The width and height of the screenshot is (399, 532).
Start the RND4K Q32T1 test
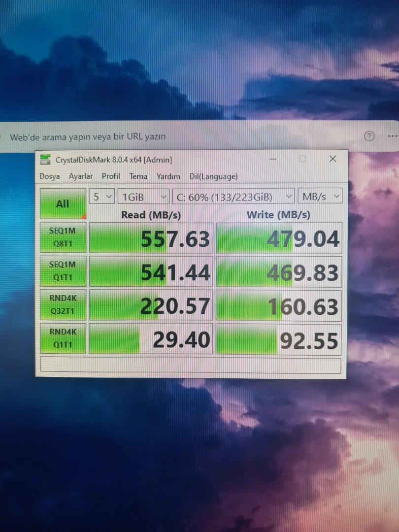[63, 304]
